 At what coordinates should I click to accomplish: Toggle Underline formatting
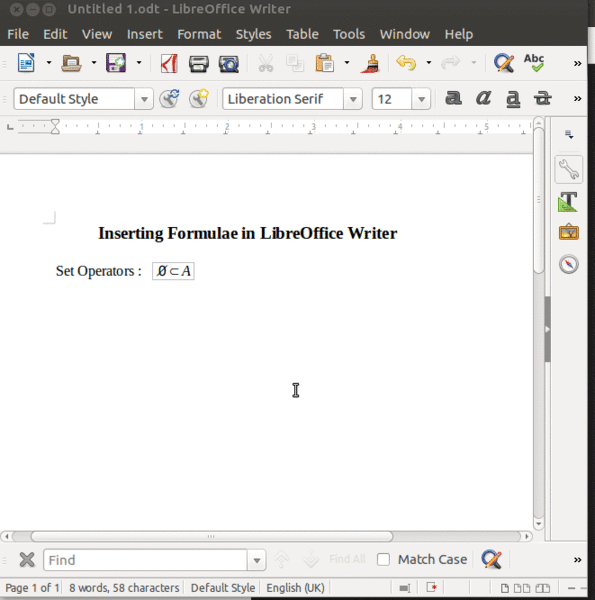coord(513,99)
